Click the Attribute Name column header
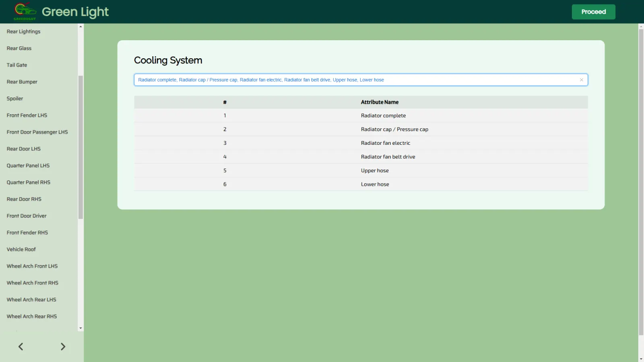This screenshot has width=644, height=362. (380, 102)
